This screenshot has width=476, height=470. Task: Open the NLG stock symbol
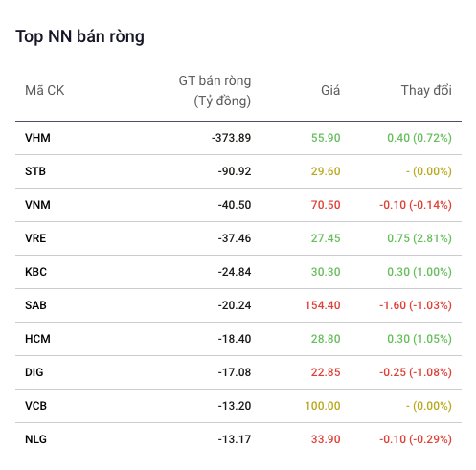tap(35, 439)
